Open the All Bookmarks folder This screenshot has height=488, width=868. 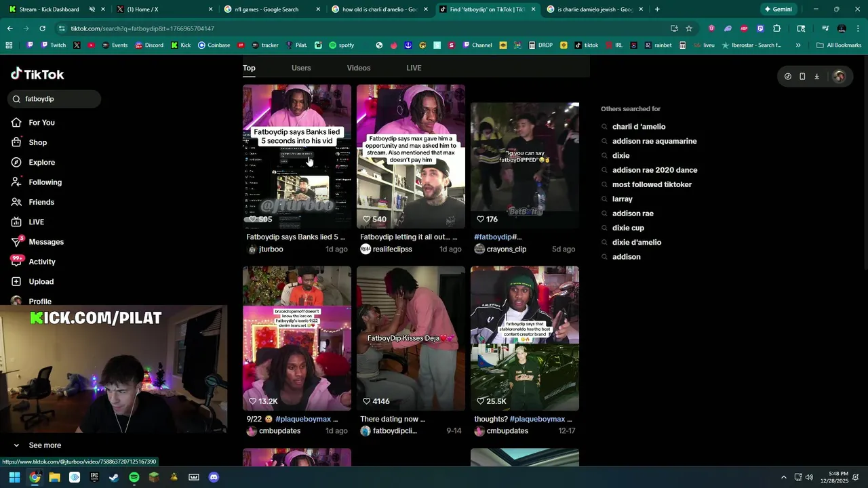point(839,45)
